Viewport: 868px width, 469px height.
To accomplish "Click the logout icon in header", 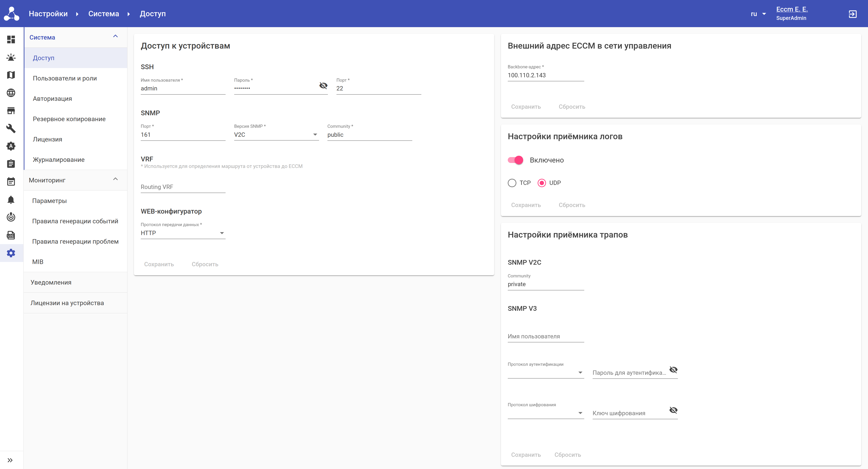I will tap(852, 14).
